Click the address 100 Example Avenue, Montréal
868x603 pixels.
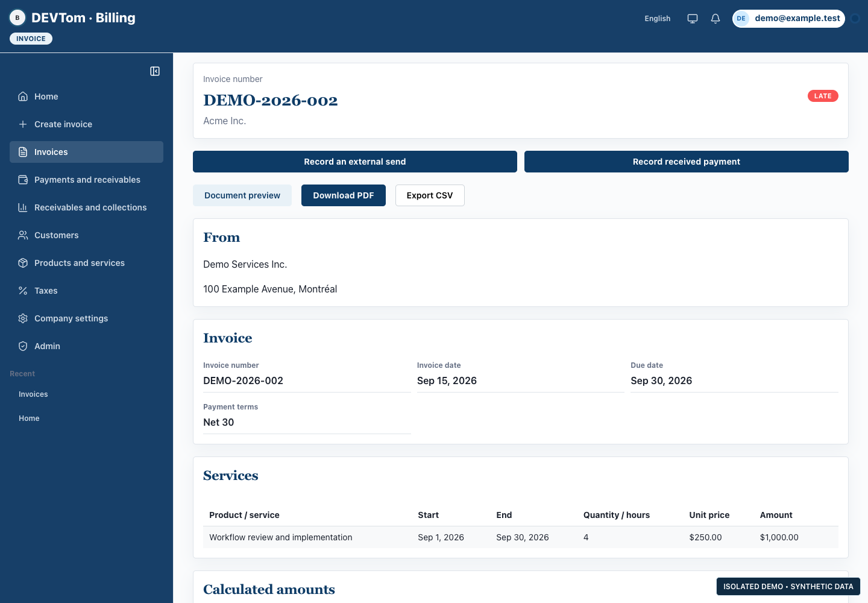coord(270,289)
